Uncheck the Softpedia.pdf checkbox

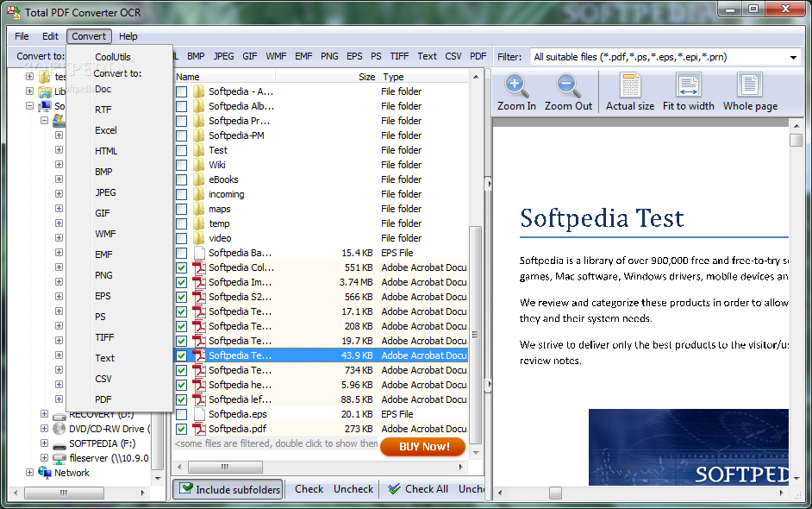(x=181, y=429)
